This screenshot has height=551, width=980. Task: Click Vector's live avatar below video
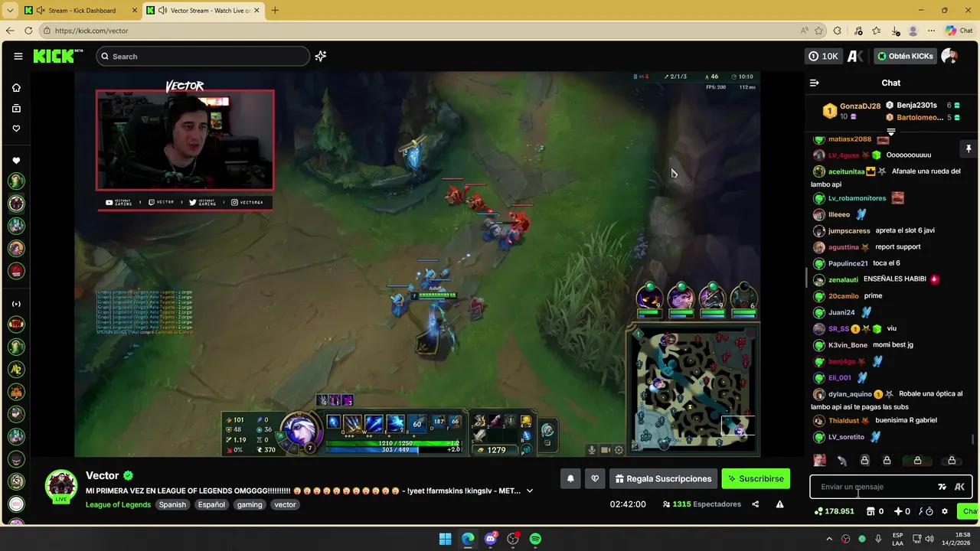(60, 485)
